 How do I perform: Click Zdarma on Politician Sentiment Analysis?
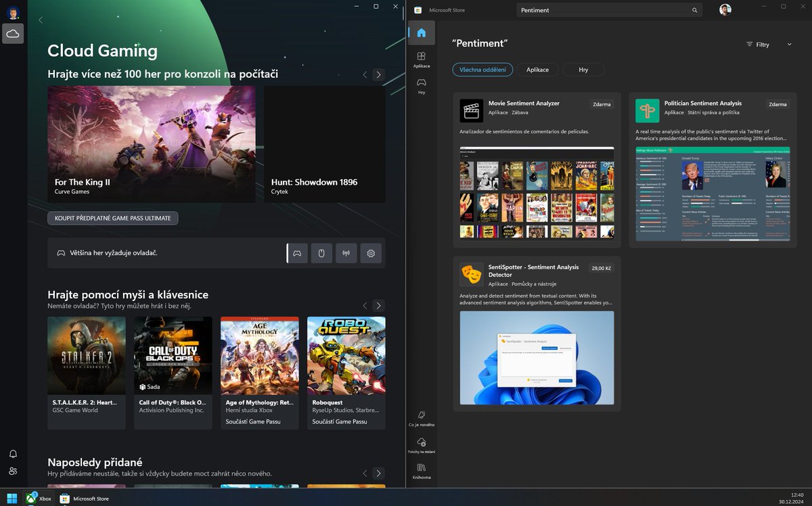pos(777,104)
